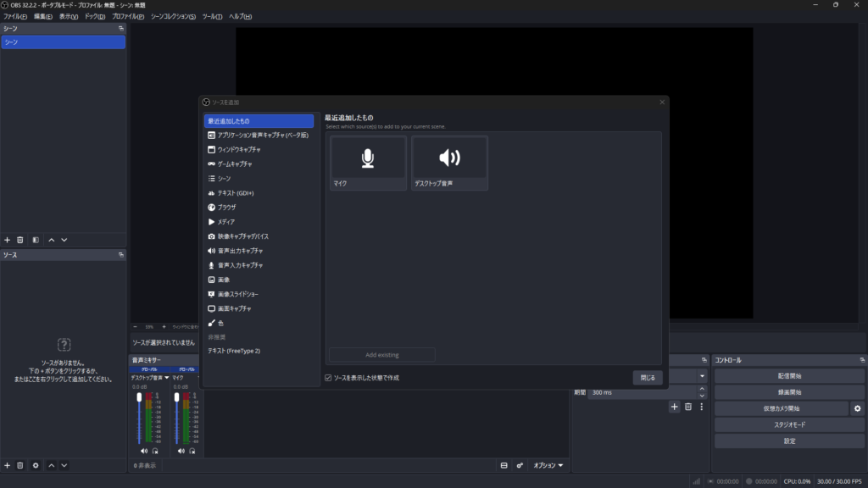This screenshot has width=868, height=488.
Task: Open プロファイル menu
Action: [128, 17]
